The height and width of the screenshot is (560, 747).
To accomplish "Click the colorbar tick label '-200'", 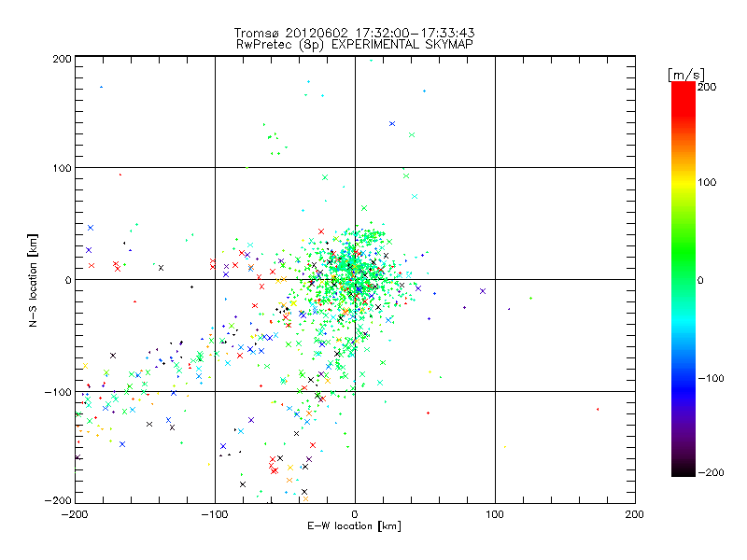I will tap(711, 472).
